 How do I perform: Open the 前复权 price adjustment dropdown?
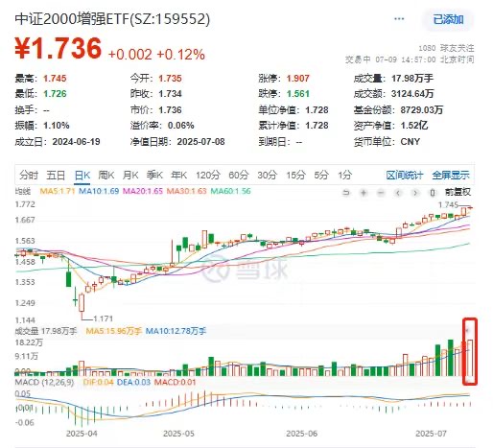[x=458, y=192]
